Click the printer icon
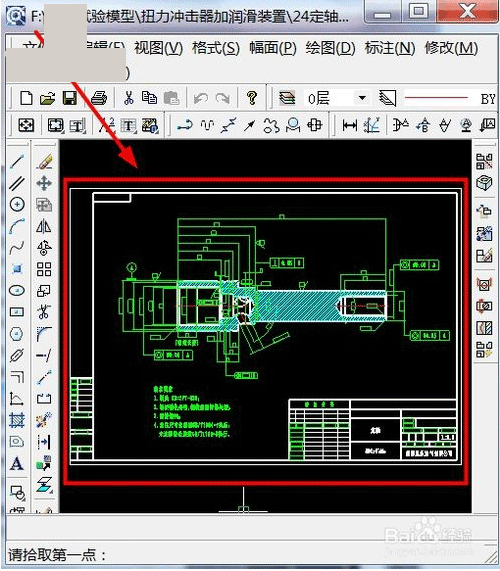The width and height of the screenshot is (500, 571). pos(99,98)
